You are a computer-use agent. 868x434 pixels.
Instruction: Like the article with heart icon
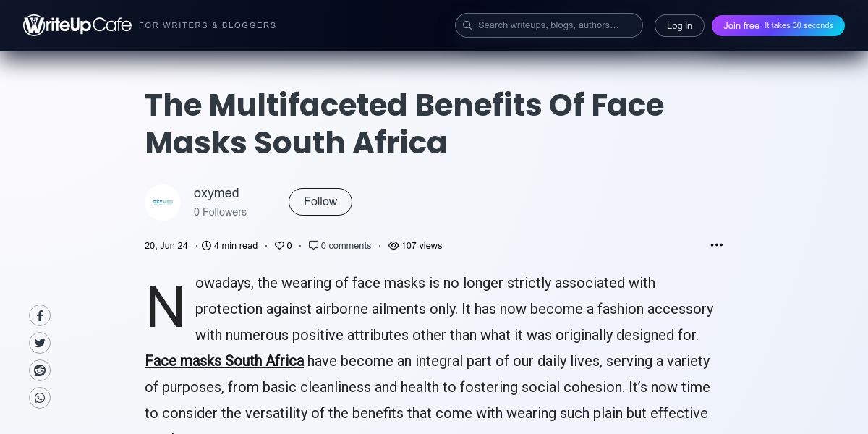click(279, 246)
